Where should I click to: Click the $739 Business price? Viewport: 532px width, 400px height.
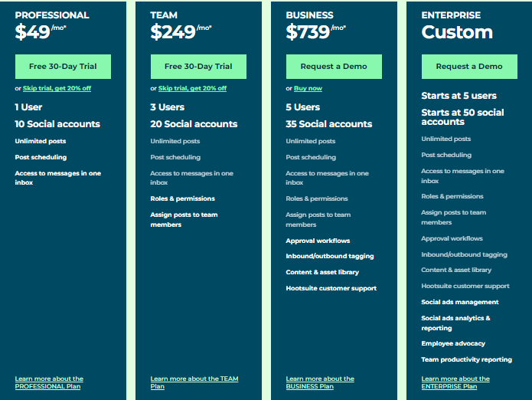(308, 32)
